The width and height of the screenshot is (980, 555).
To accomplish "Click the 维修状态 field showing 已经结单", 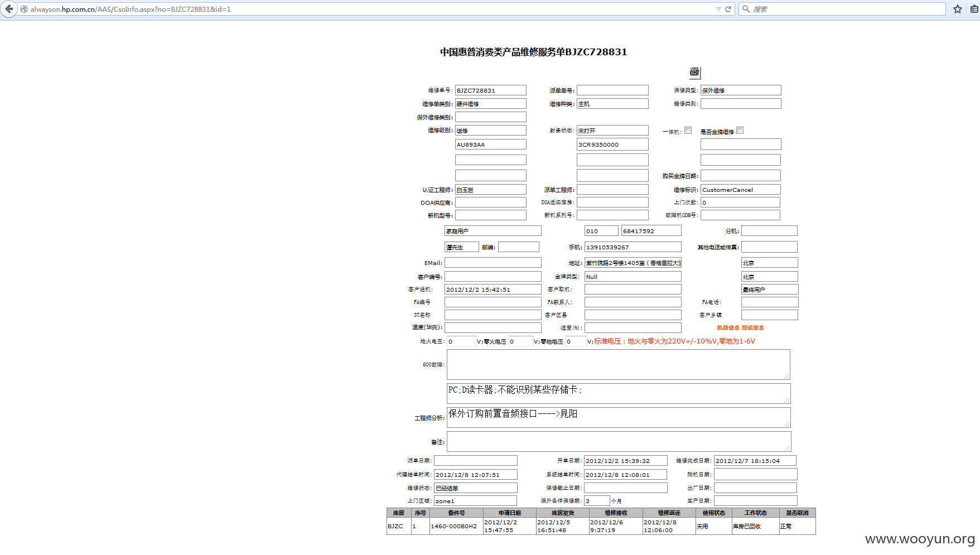I will coord(476,488).
